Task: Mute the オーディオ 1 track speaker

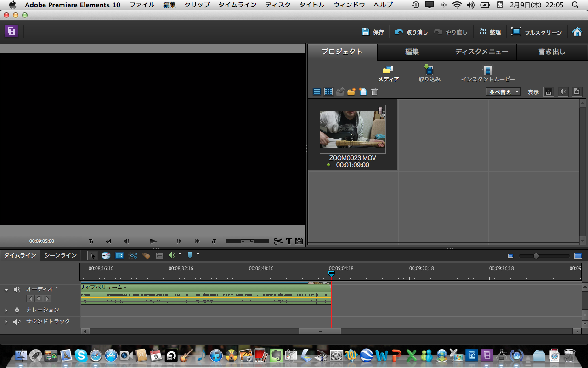Action: point(17,289)
